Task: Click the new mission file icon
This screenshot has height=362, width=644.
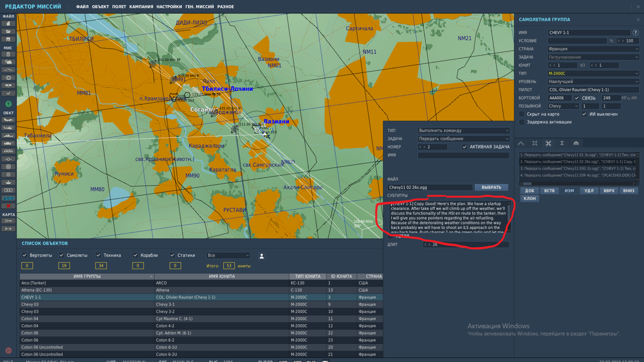Action: click(x=8, y=23)
